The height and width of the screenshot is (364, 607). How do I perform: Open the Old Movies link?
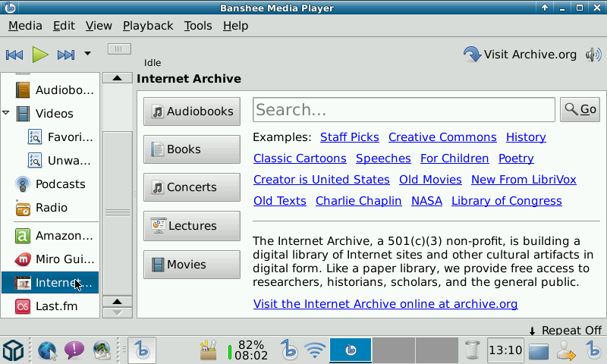(x=430, y=180)
